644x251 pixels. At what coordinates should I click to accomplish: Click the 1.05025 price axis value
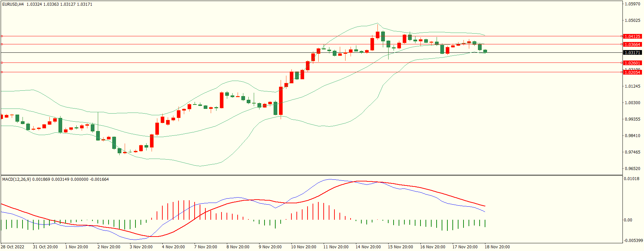(x=632, y=20)
